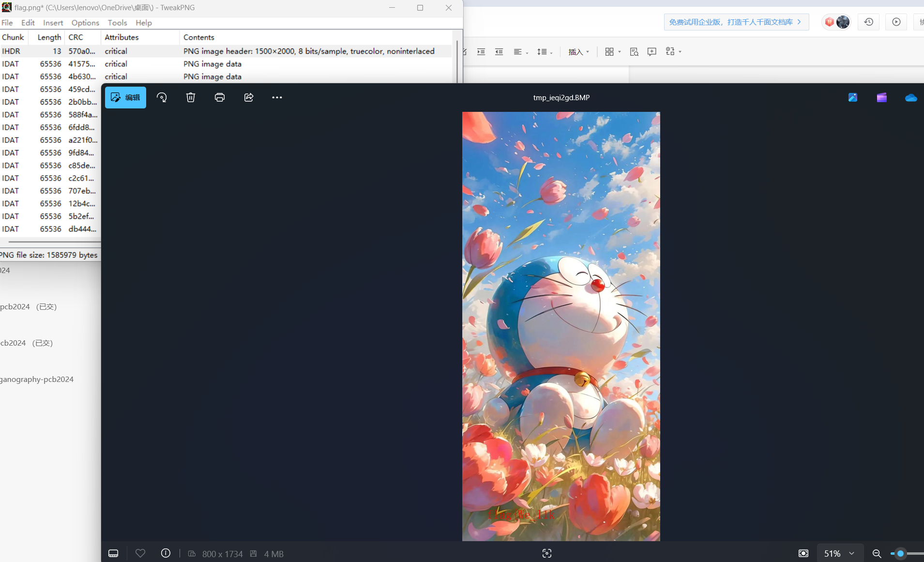This screenshot has width=924, height=562.
Task: Open the grid layout dropdown in document toolbar
Action: 613,52
